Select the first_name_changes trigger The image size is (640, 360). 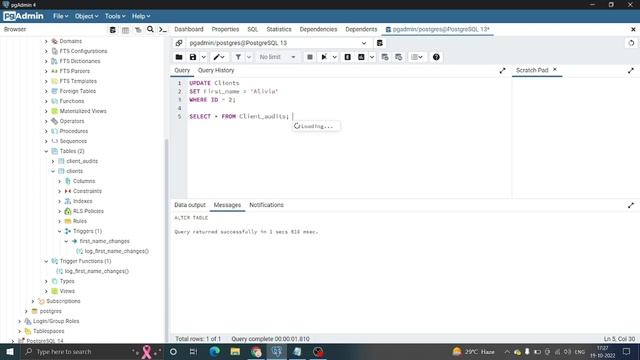[104, 241]
